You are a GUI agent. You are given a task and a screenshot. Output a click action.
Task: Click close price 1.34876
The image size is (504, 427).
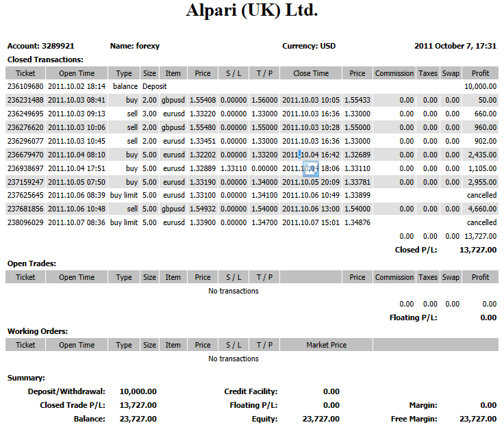(357, 222)
